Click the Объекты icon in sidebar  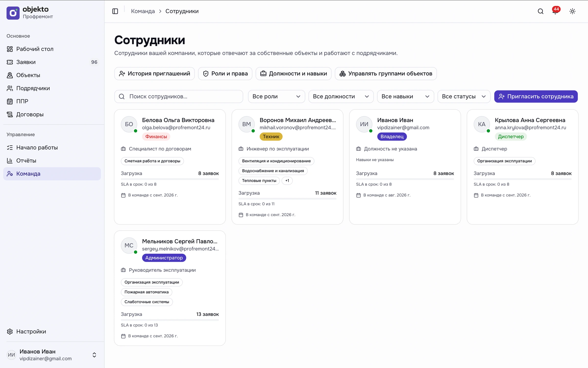(10, 75)
